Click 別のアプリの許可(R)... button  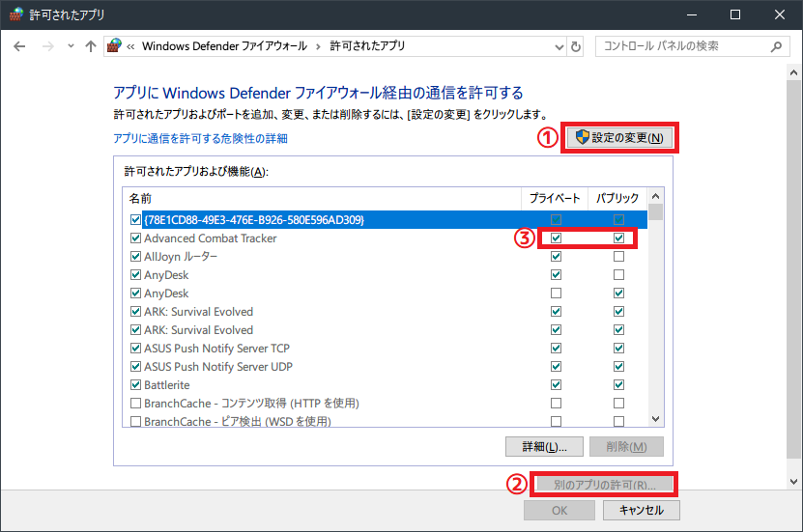pyautogui.click(x=604, y=485)
